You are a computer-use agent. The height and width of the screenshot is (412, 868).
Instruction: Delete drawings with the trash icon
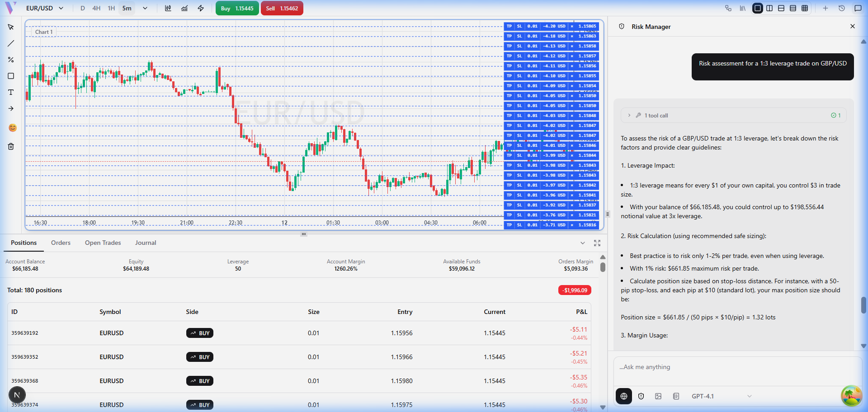click(x=11, y=146)
